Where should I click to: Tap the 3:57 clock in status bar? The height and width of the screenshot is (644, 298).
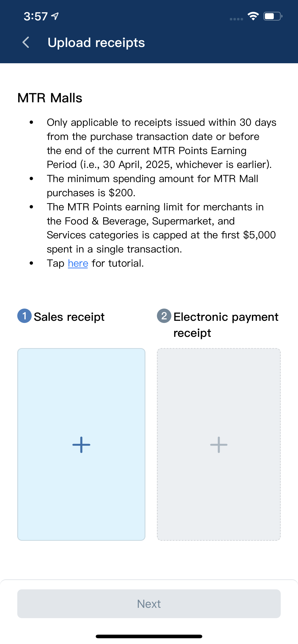click(36, 16)
